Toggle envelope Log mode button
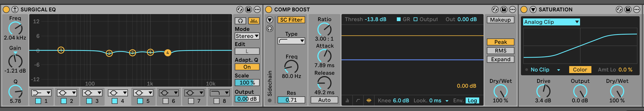 [472, 100]
